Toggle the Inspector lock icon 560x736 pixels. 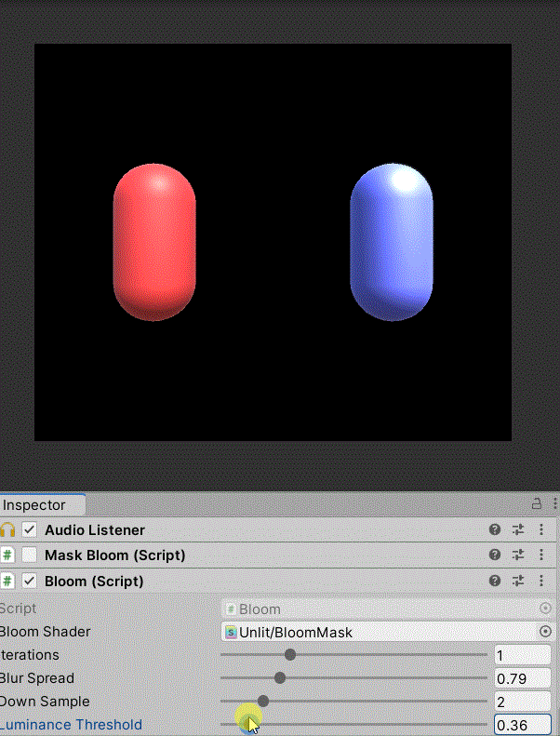(536, 503)
